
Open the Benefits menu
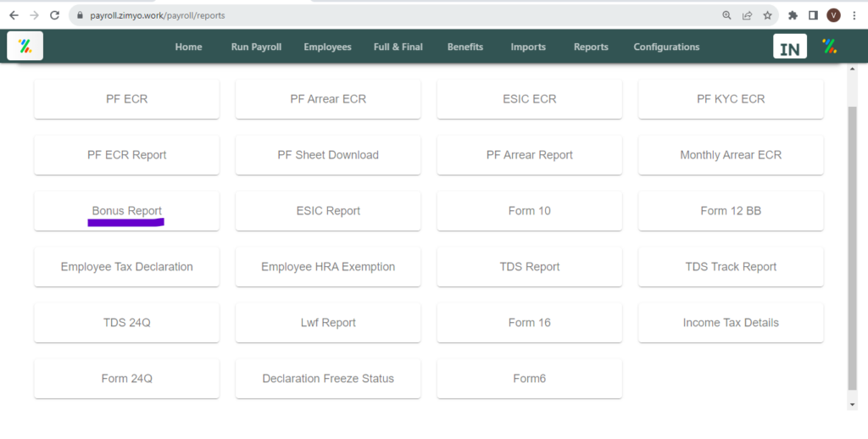point(465,47)
